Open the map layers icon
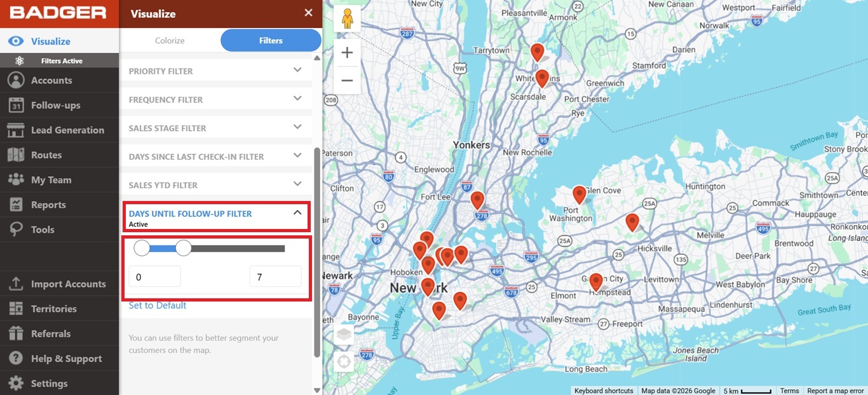 coord(344,335)
